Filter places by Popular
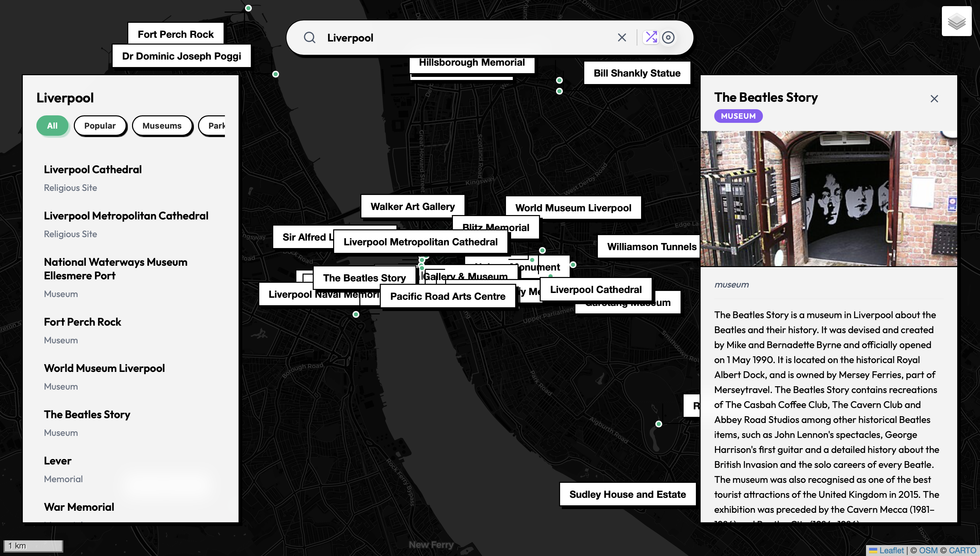Viewport: 980px width, 556px height. coord(100,126)
